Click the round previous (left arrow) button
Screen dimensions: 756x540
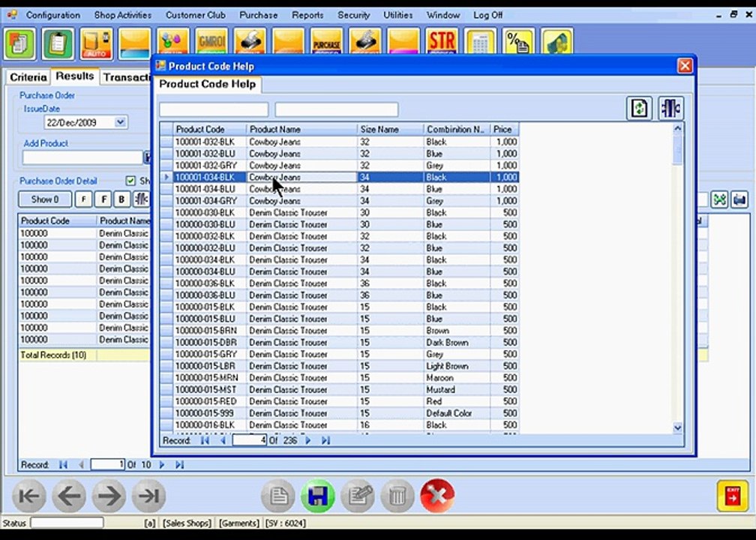pyautogui.click(x=69, y=496)
